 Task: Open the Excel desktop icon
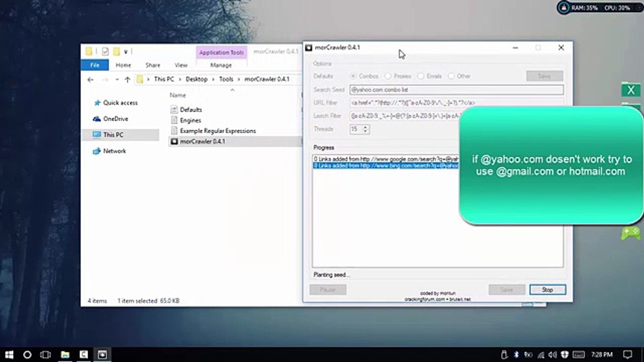coord(630,90)
